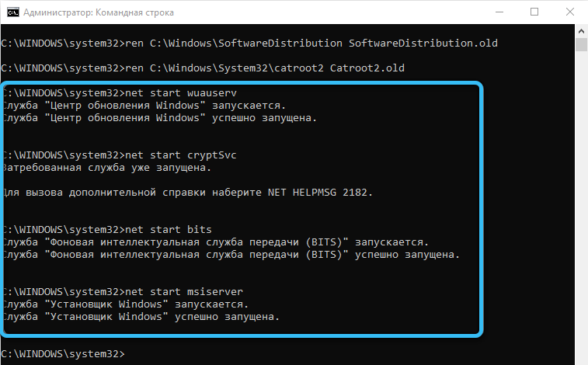Click the 'net start bits' command line
This screenshot has width=588, height=365.
click(x=108, y=229)
